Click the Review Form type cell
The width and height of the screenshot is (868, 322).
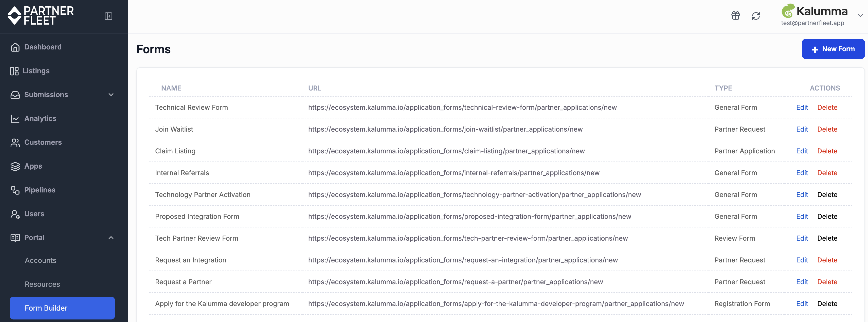[x=735, y=238]
